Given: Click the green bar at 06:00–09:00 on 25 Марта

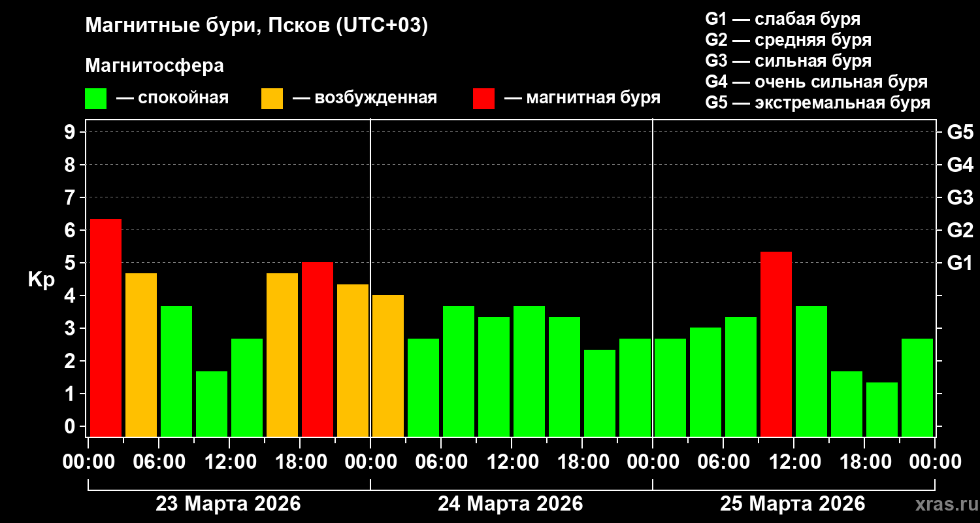Looking at the screenshot, I should [741, 377].
